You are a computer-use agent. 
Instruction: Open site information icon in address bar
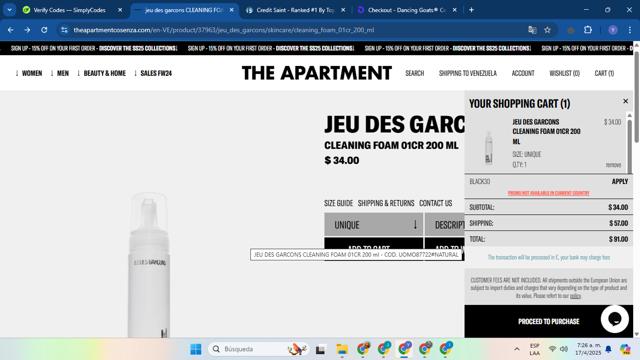64,30
